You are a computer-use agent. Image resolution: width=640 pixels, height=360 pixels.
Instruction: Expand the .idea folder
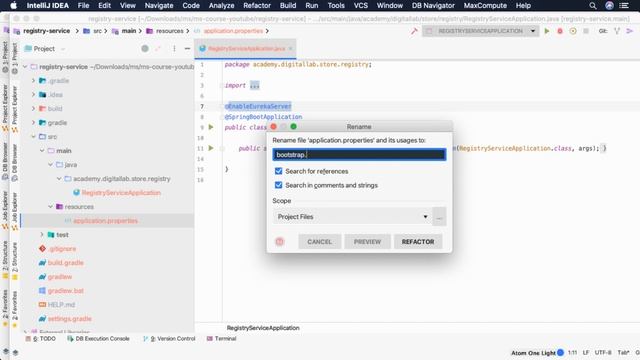33,95
